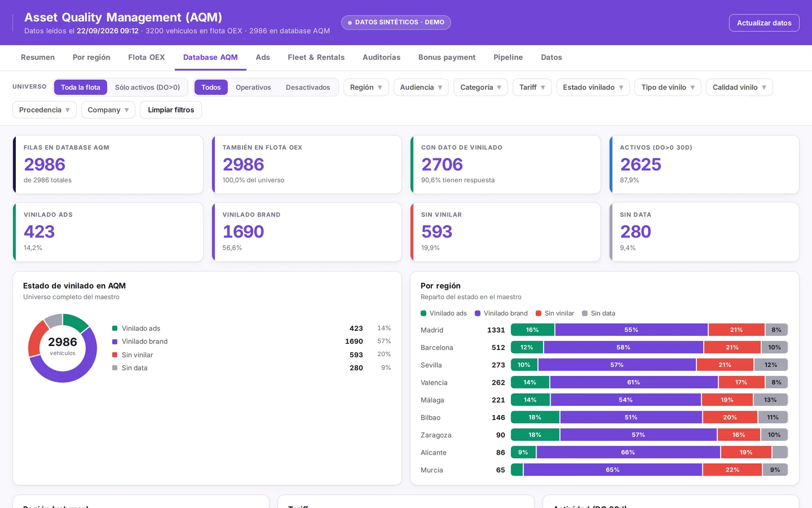Click the Datos sintéticos demo badge
This screenshot has width=812, height=508.
click(396, 22)
